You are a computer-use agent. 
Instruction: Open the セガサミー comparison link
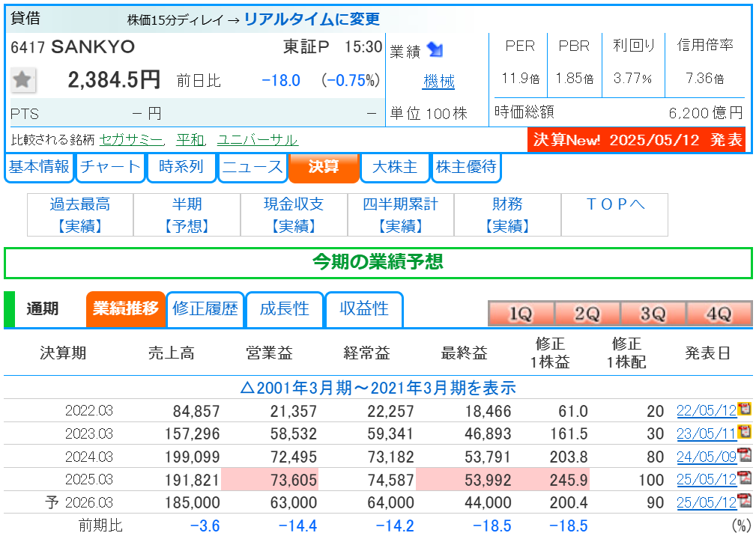point(131,140)
